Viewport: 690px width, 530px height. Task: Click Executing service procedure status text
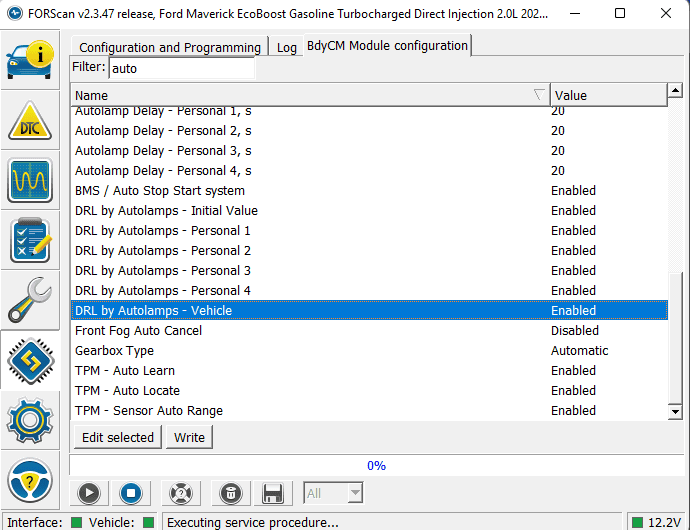pyautogui.click(x=253, y=523)
